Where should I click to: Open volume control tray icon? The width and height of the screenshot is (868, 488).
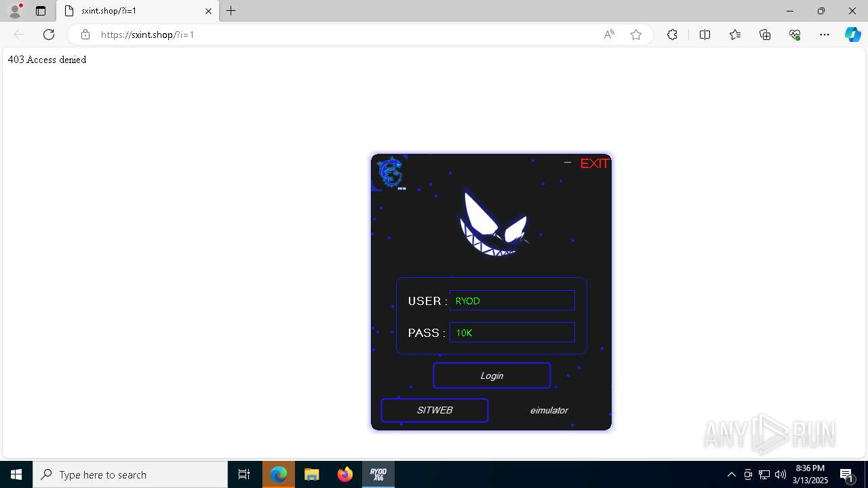pos(780,474)
